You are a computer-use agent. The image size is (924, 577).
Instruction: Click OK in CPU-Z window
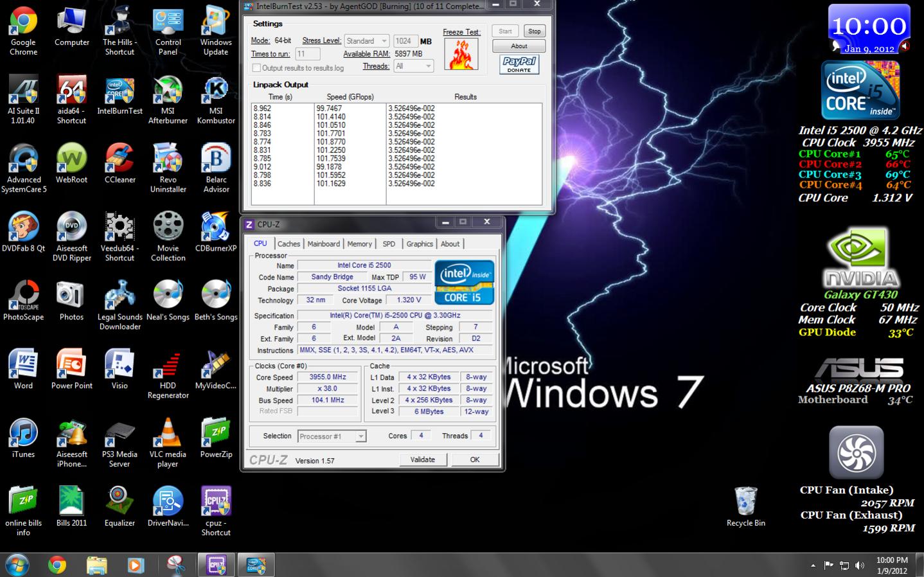475,459
